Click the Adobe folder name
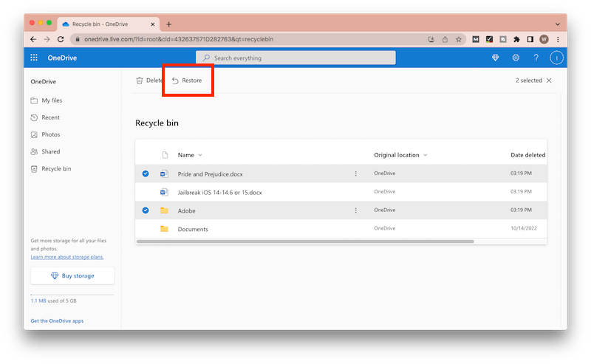Viewport: 591px width, 364px height. [187, 210]
